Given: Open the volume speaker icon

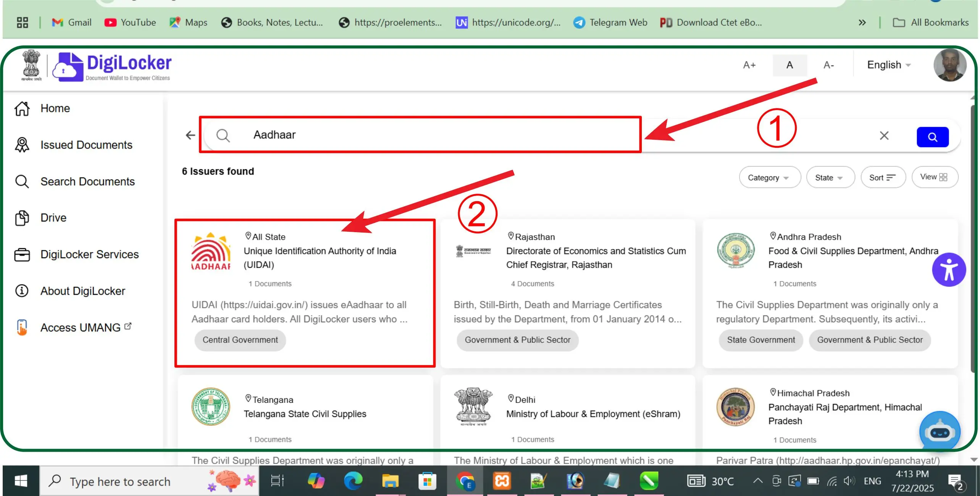Looking at the screenshot, I should tap(849, 481).
